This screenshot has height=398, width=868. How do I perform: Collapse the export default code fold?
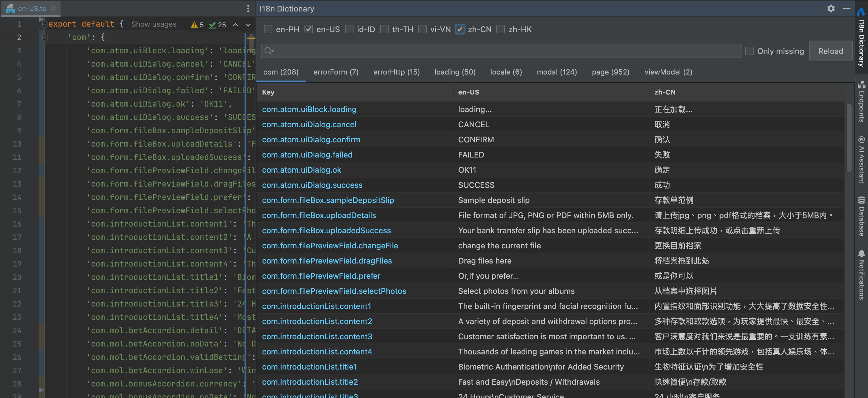[44, 24]
